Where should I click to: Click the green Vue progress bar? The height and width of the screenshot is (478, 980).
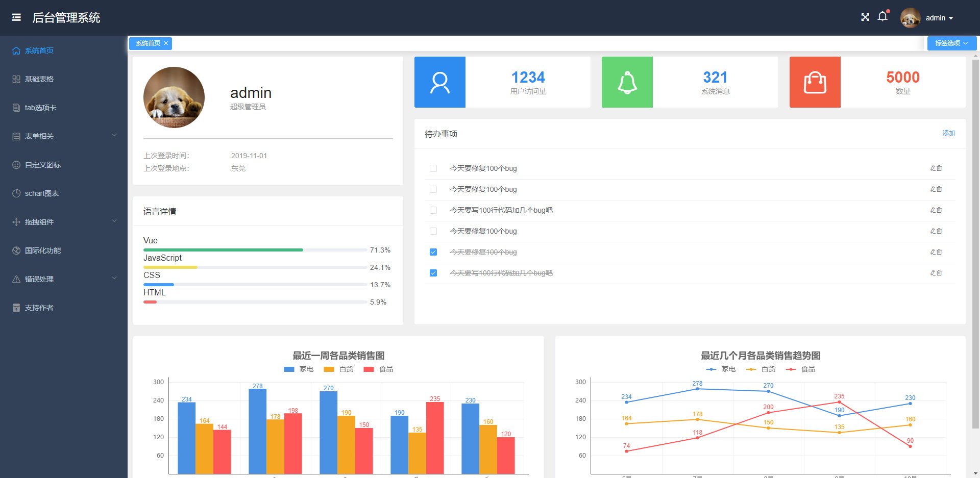pyautogui.click(x=223, y=250)
